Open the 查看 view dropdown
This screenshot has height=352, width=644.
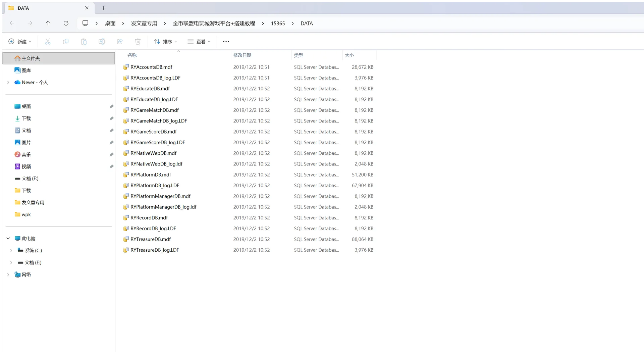click(199, 42)
